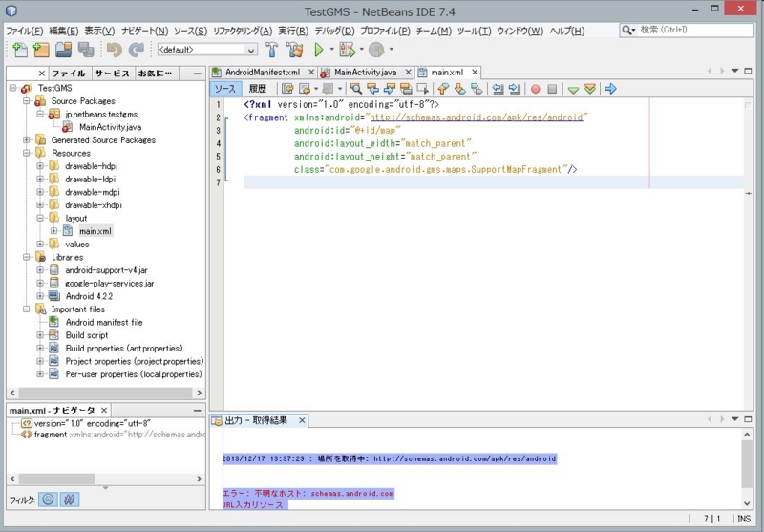Image resolution: width=764 pixels, height=532 pixels.
Task: Expand Generated Source Packages node
Action: tap(27, 140)
